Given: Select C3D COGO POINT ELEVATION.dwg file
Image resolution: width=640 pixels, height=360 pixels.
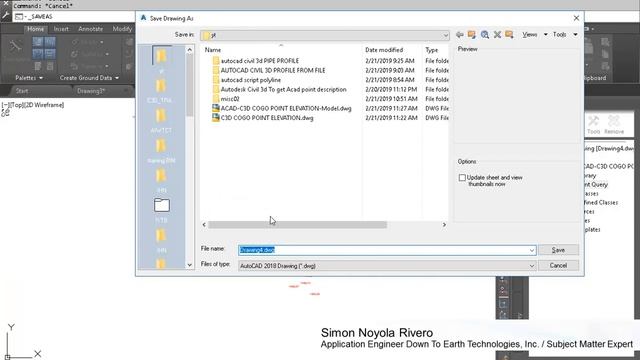Looking at the screenshot, I should pos(267,118).
